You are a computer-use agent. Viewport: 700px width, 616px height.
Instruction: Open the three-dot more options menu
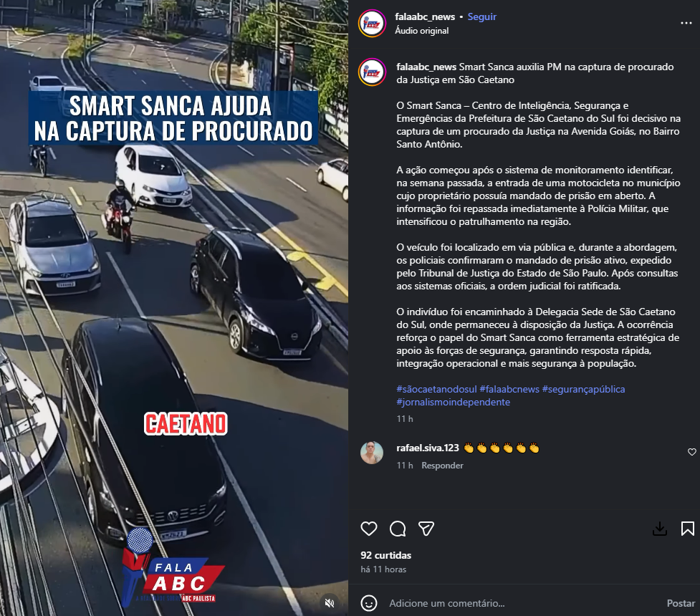[686, 23]
